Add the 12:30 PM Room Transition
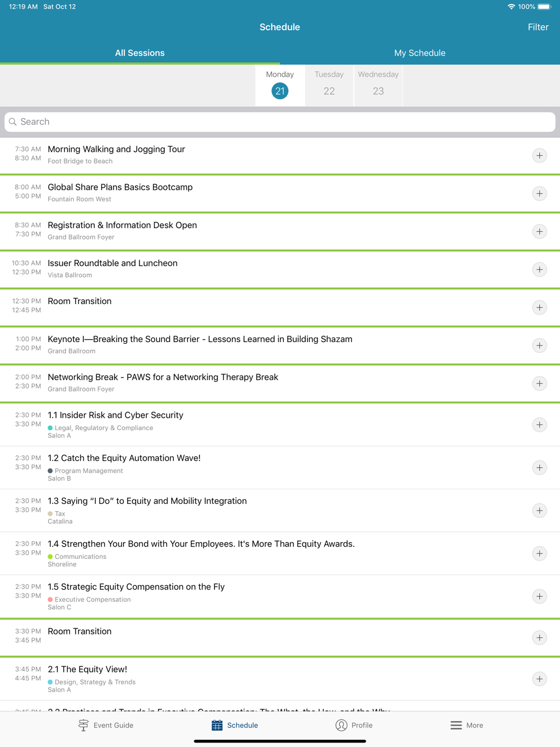 click(539, 307)
